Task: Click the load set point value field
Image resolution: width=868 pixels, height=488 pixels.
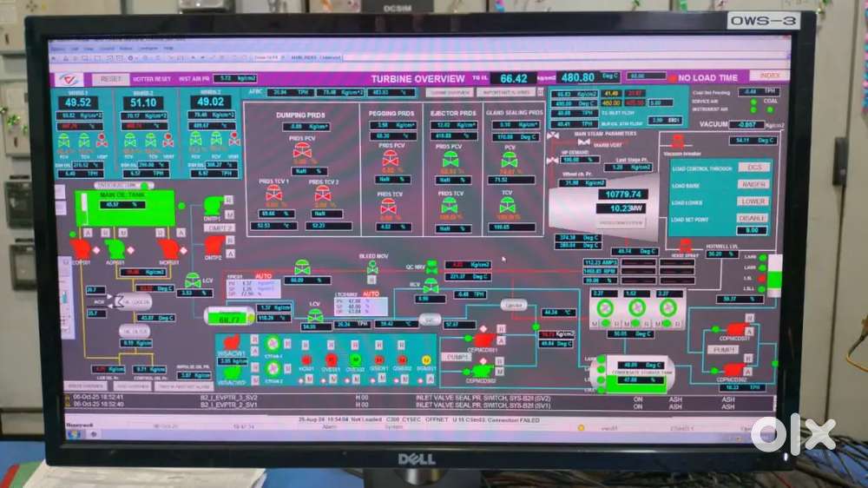Action: point(752,230)
